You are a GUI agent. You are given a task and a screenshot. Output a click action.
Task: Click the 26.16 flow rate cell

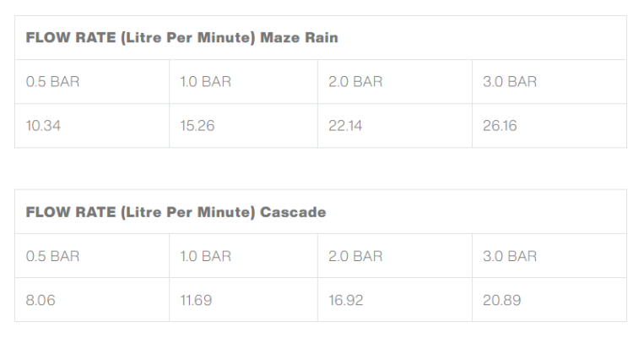point(500,126)
